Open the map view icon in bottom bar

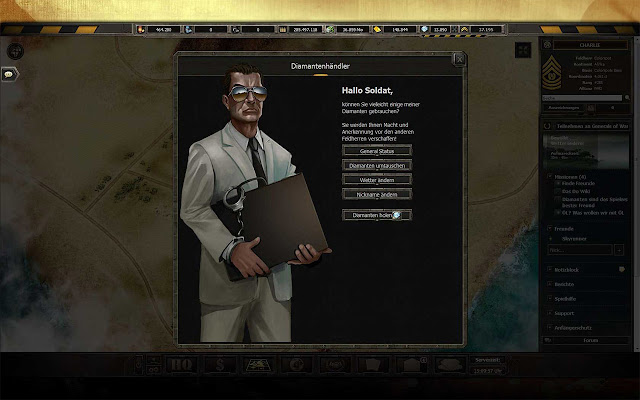(258, 364)
